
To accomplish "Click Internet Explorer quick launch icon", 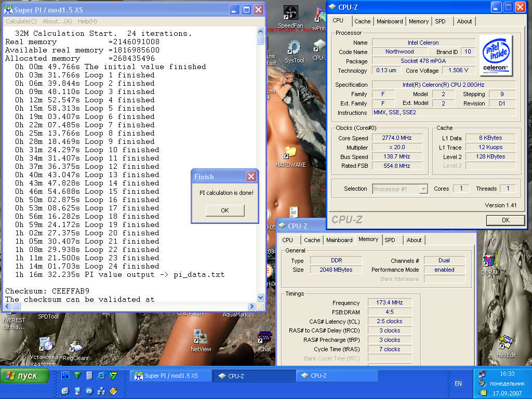I will (x=101, y=375).
